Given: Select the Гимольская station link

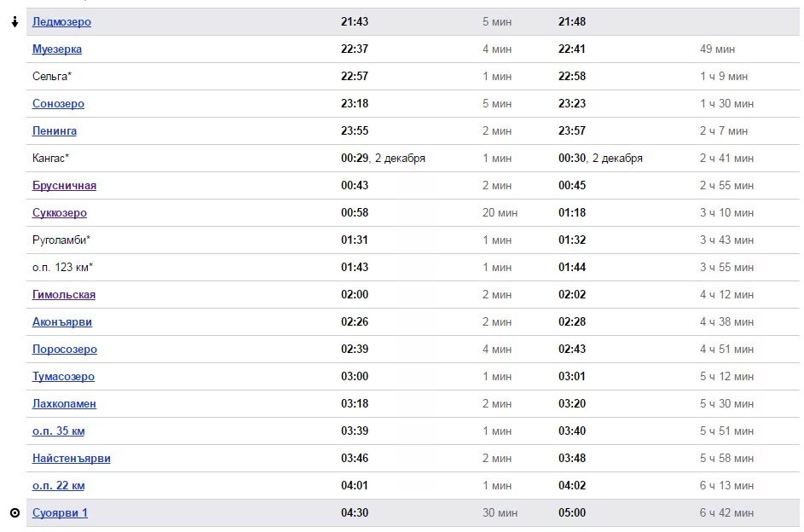Looking at the screenshot, I should pos(64,295).
